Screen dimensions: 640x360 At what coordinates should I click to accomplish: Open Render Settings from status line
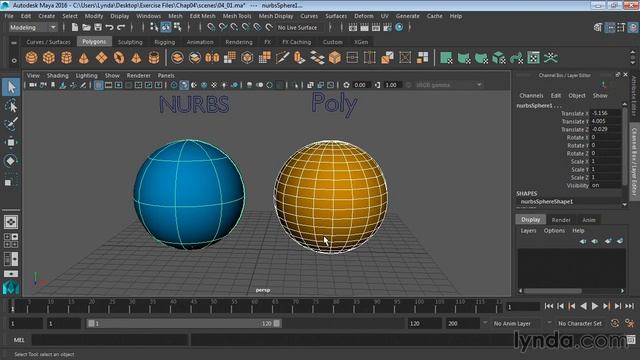tap(387, 27)
